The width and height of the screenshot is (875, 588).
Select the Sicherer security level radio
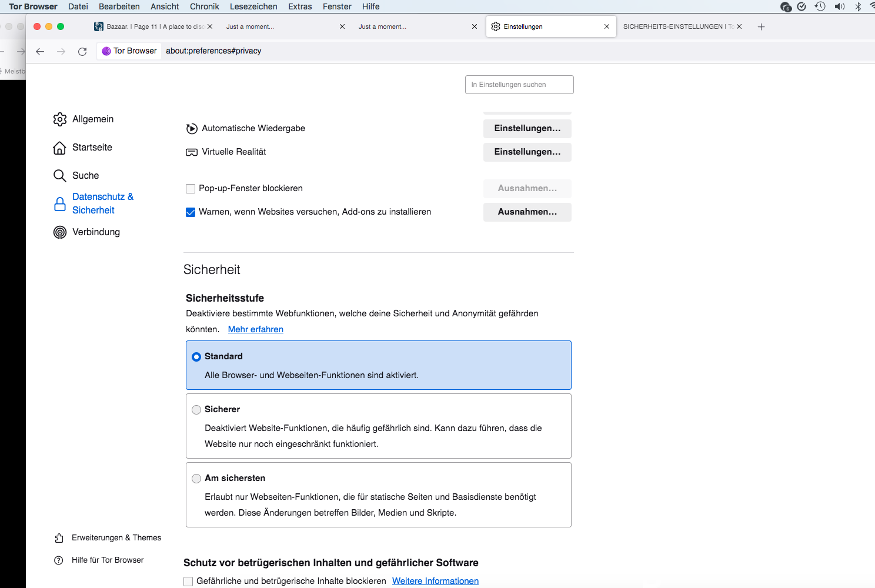click(196, 410)
